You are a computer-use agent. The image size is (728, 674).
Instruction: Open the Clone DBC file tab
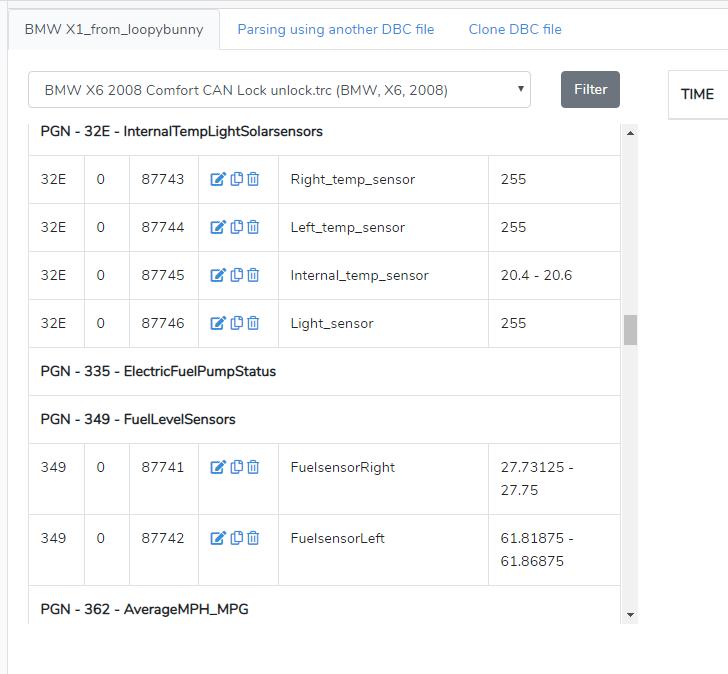click(515, 29)
